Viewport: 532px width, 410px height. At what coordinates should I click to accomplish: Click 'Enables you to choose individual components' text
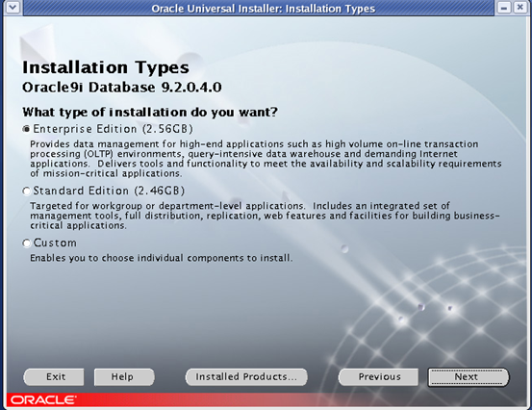tap(162, 258)
